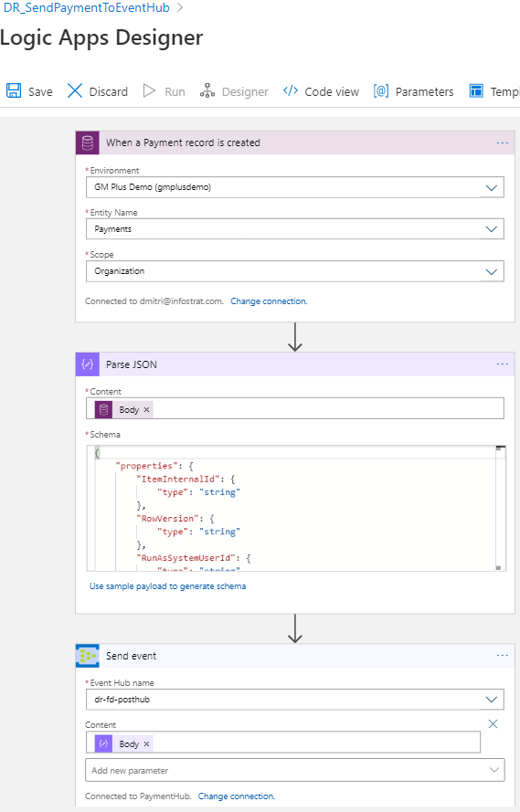This screenshot has width=520, height=812.
Task: Open the Send event ellipsis menu
Action: pyautogui.click(x=503, y=655)
